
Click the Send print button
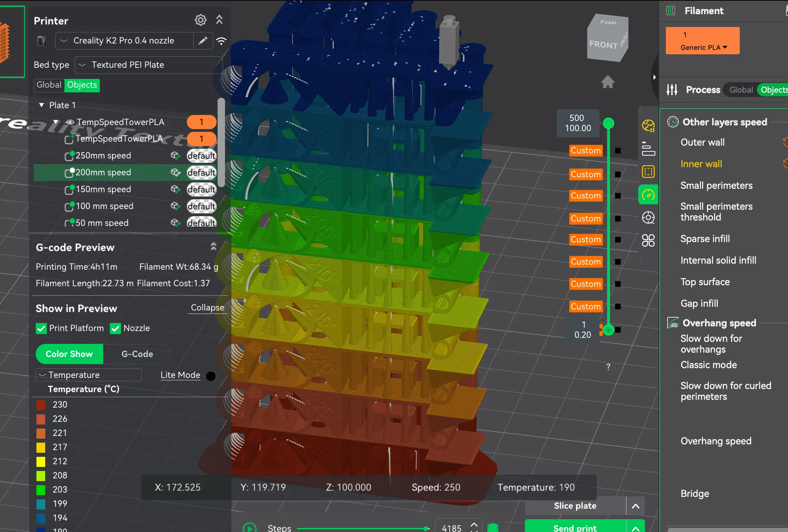pyautogui.click(x=575, y=527)
